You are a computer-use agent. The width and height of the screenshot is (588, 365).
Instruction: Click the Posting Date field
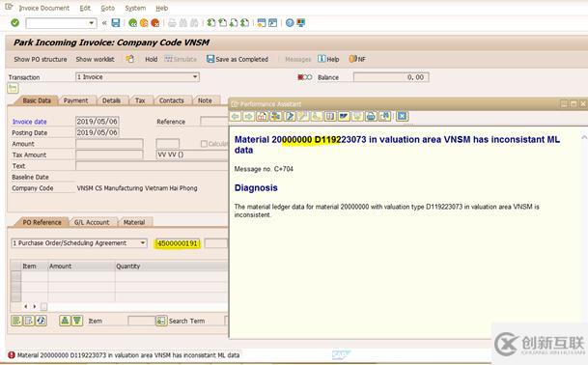pyautogui.click(x=98, y=132)
